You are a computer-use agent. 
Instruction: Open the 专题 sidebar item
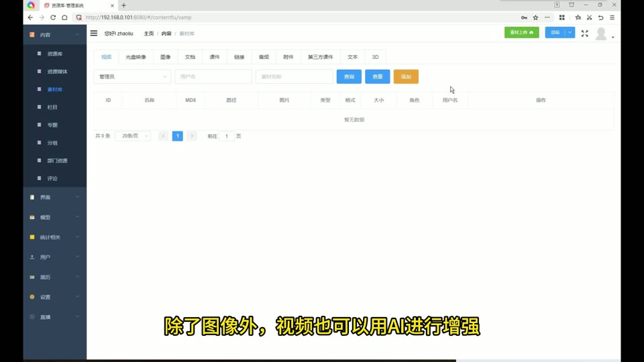[54, 125]
